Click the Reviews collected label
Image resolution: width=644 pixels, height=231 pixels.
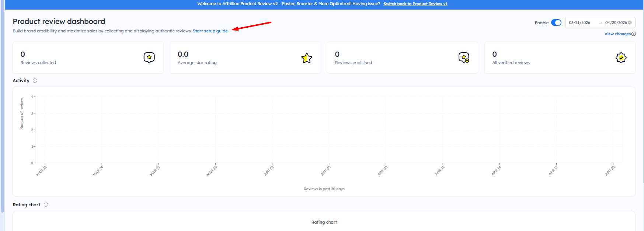38,63
